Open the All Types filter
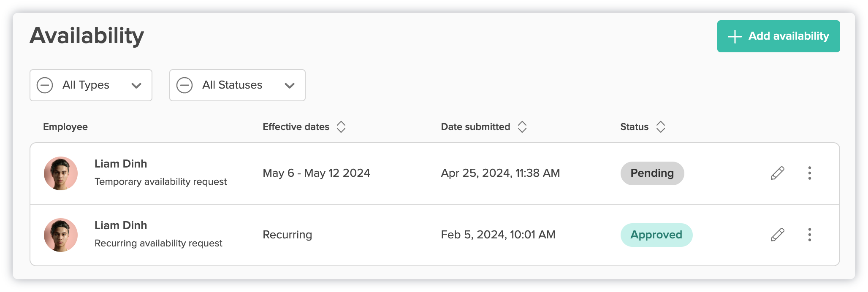868x292 pixels. tap(91, 85)
